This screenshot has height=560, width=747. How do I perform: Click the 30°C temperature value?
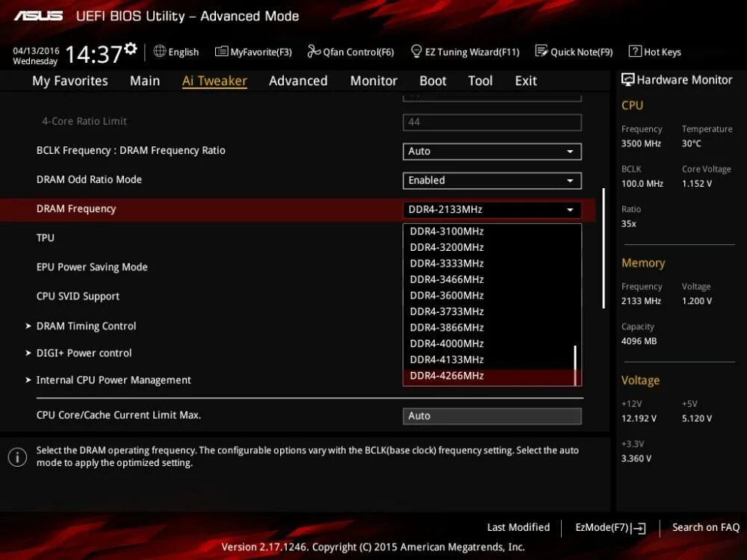pyautogui.click(x=691, y=143)
